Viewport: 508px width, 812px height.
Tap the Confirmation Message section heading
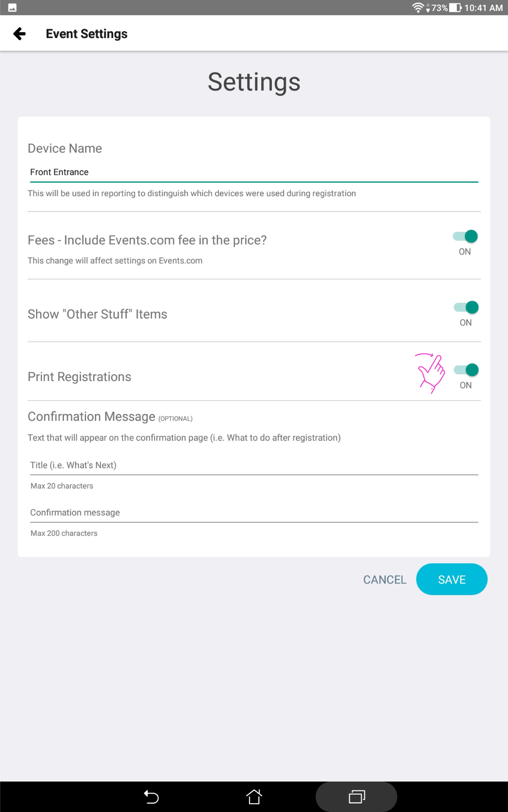click(91, 417)
